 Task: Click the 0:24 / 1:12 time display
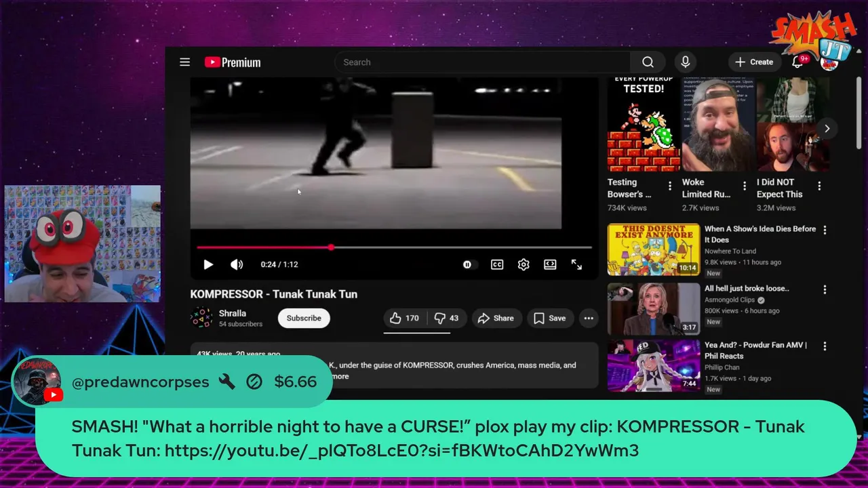279,265
